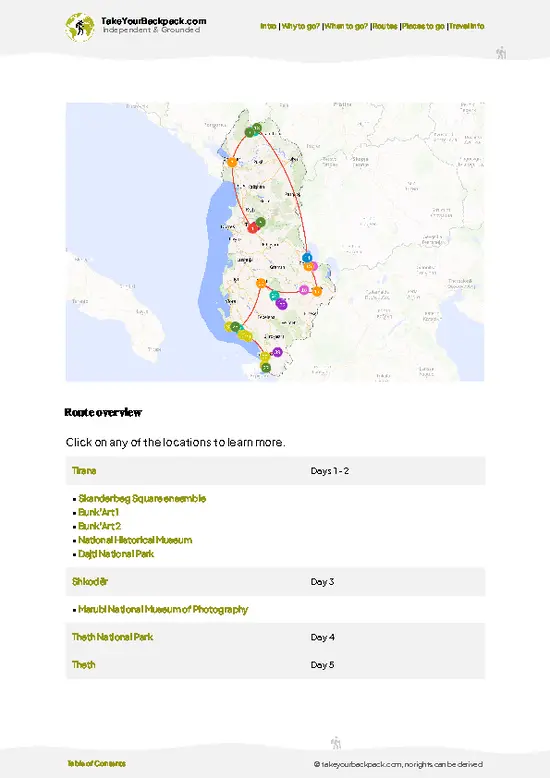The height and width of the screenshot is (778, 550).
Task: Click 'Click on any of the locations' sentence
Action: 175,442
